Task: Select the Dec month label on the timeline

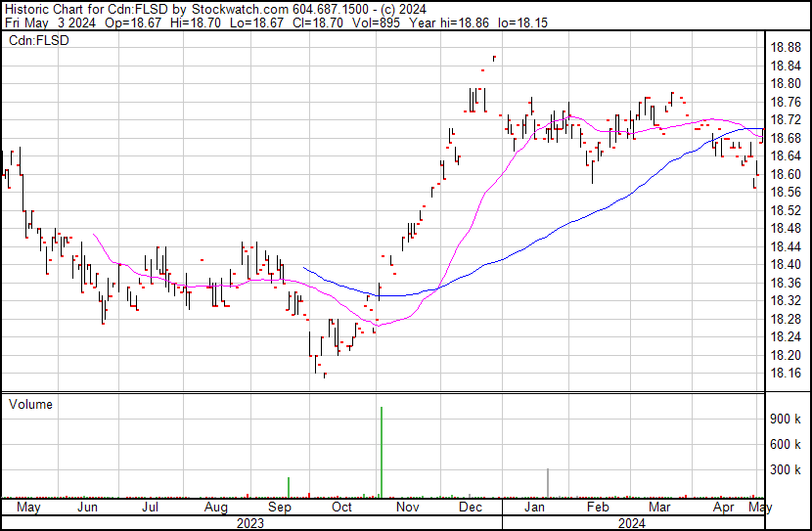Action: 471,509
